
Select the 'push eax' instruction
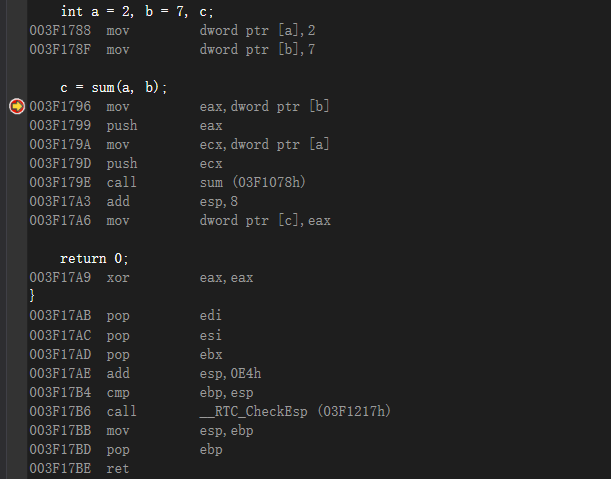126,125
